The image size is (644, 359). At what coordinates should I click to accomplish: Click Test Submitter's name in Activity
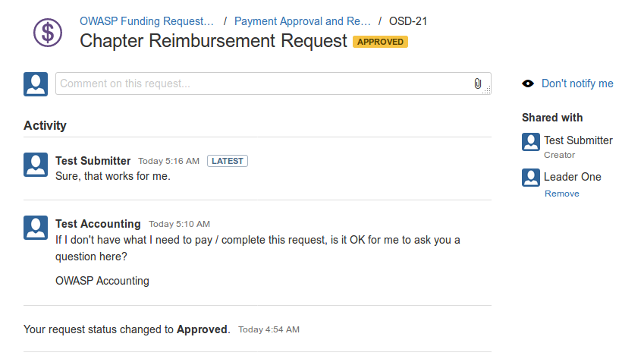point(93,161)
